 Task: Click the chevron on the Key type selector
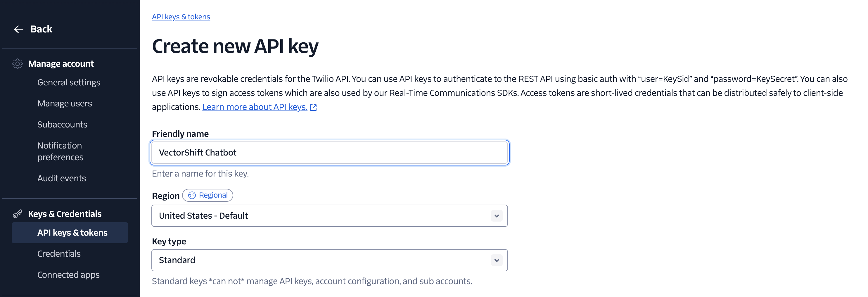(496, 260)
